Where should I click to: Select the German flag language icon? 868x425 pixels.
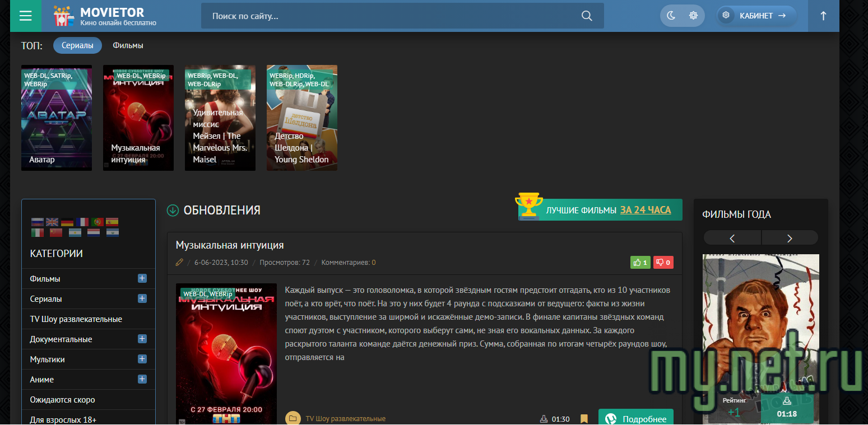click(x=67, y=222)
